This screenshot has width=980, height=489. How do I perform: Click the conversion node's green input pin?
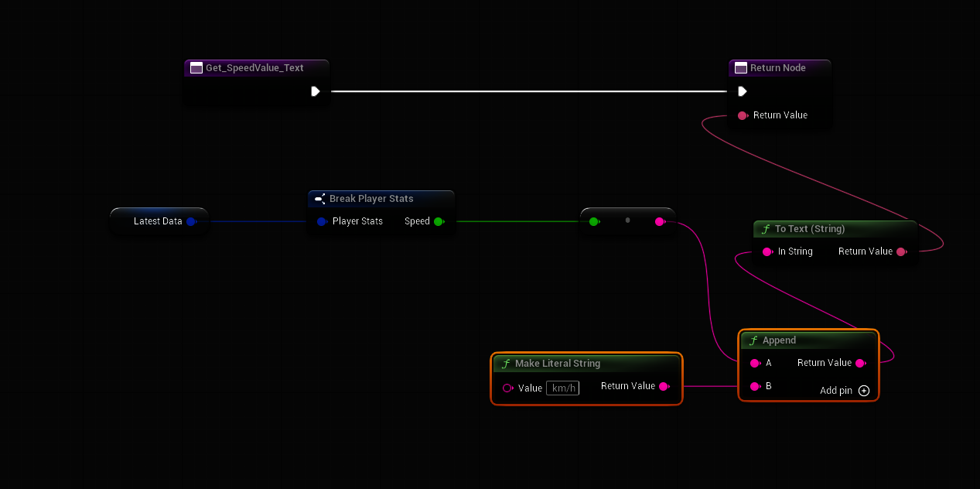594,221
